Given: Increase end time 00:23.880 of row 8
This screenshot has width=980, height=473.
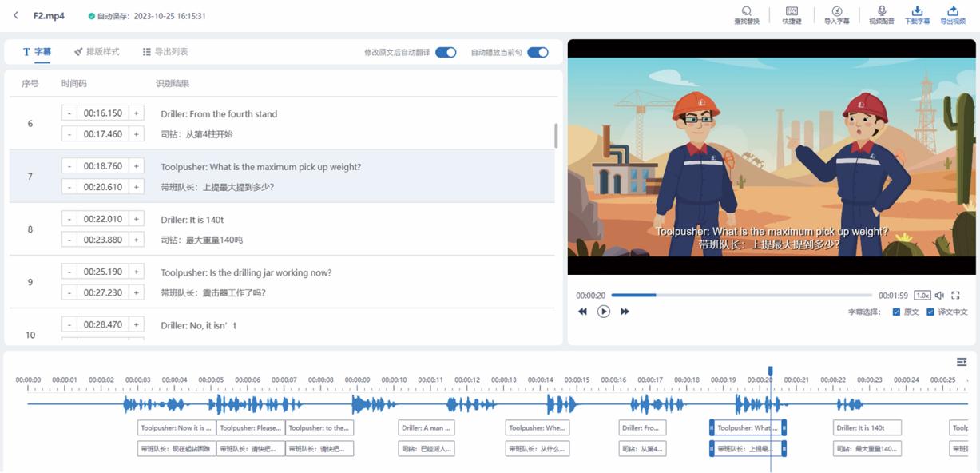Looking at the screenshot, I should (137, 240).
